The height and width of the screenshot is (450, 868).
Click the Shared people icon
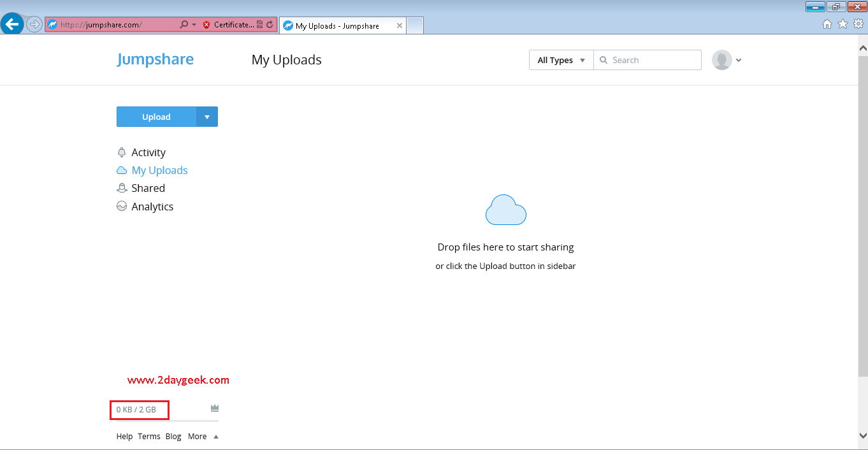tap(122, 188)
